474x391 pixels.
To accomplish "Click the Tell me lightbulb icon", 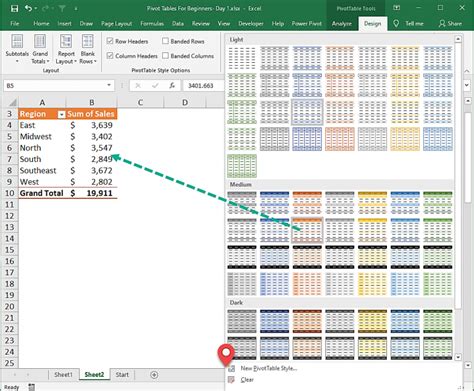I will coord(396,23).
